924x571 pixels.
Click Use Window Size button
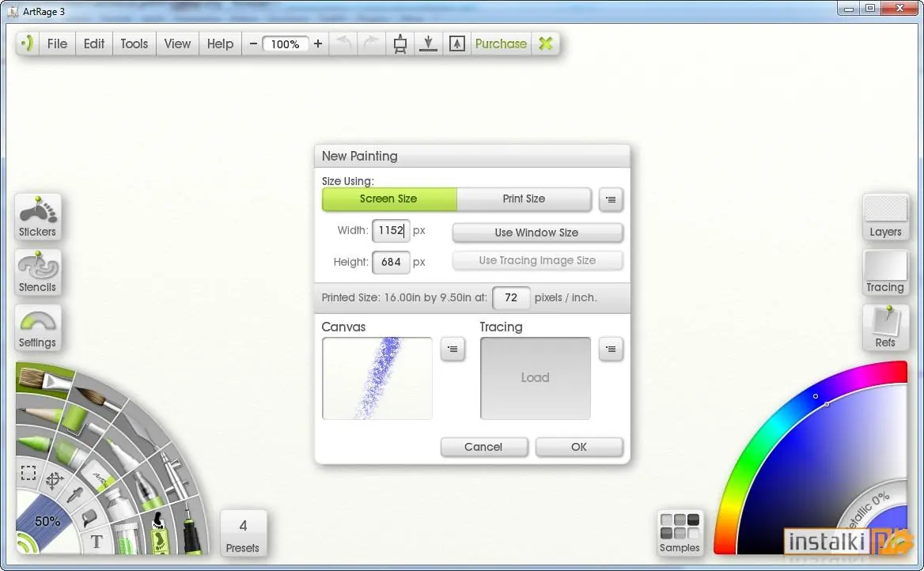click(537, 233)
